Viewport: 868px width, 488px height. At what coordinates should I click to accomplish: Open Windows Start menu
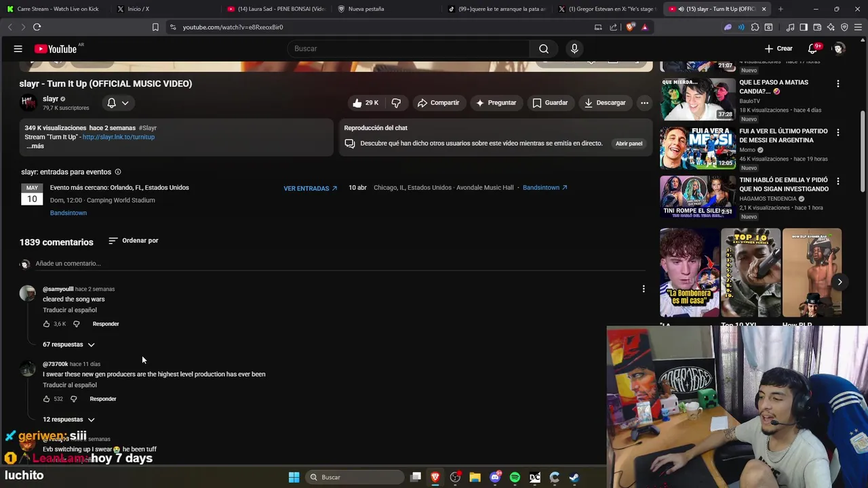pos(294,477)
